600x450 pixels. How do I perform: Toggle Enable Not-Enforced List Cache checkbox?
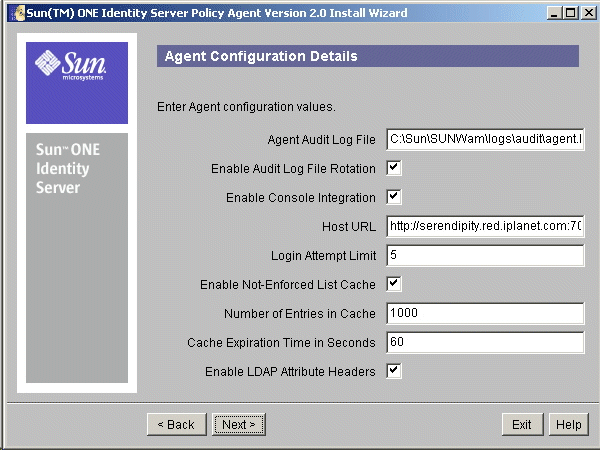pyautogui.click(x=394, y=284)
